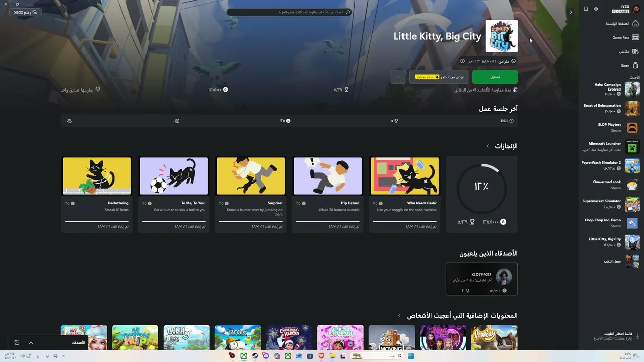Open the Windows Start button
The width and height of the screenshot is (644, 362).
[411, 356]
